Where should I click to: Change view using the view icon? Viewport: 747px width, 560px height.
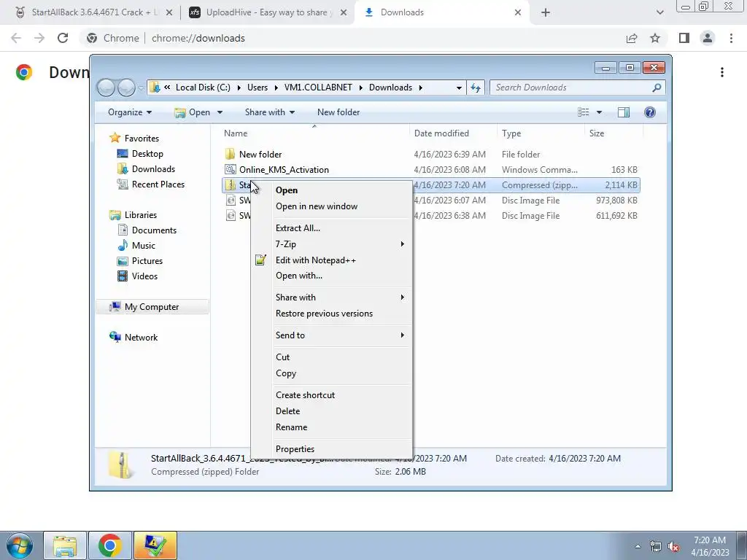pos(583,112)
